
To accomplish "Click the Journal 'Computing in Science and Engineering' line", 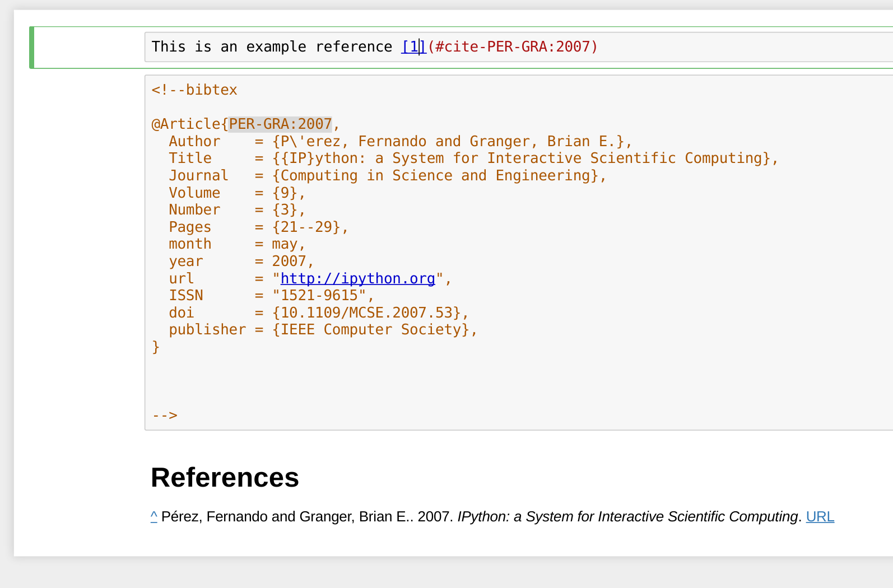I will (x=388, y=175).
